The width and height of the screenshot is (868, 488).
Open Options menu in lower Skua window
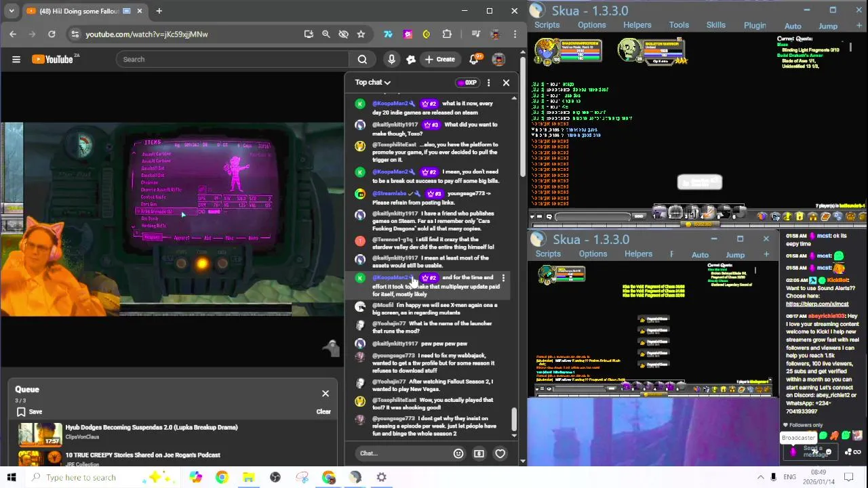pos(593,254)
